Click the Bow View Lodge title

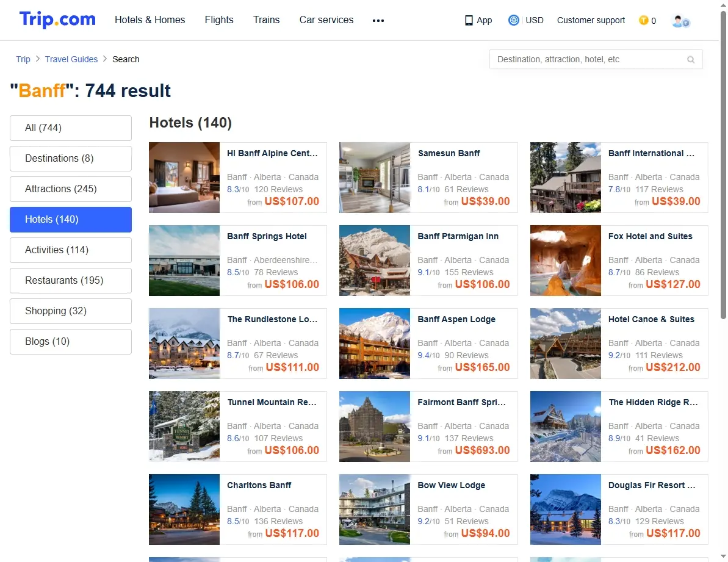pyautogui.click(x=452, y=486)
